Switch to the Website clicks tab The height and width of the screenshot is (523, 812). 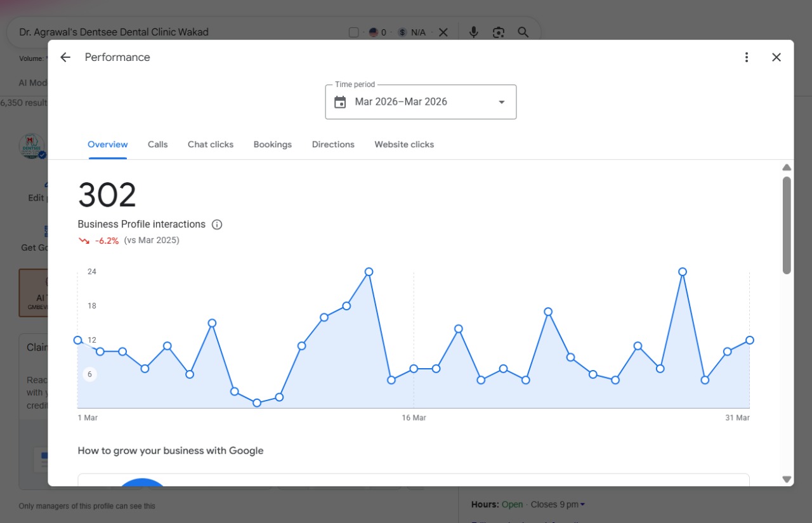404,145
